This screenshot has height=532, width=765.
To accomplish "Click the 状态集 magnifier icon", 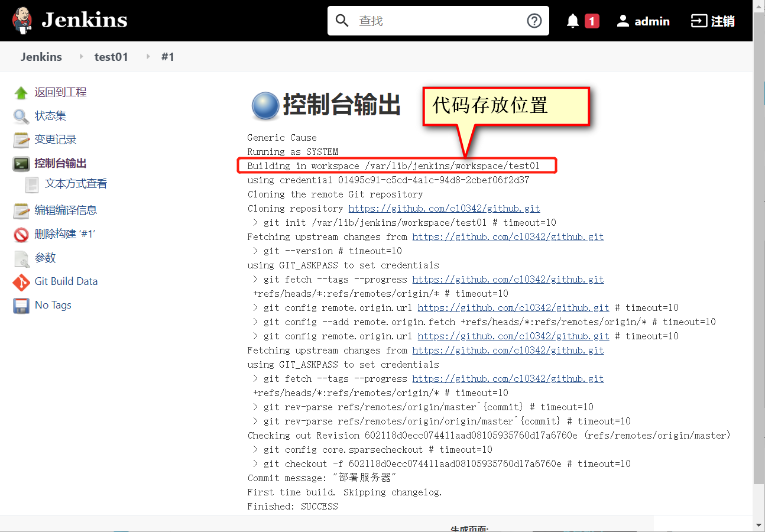I will click(21, 116).
